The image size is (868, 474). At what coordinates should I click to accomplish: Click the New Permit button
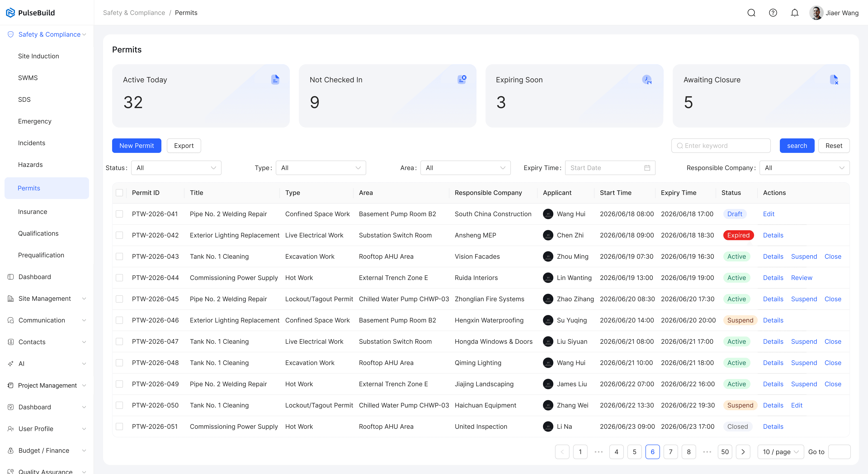(137, 146)
